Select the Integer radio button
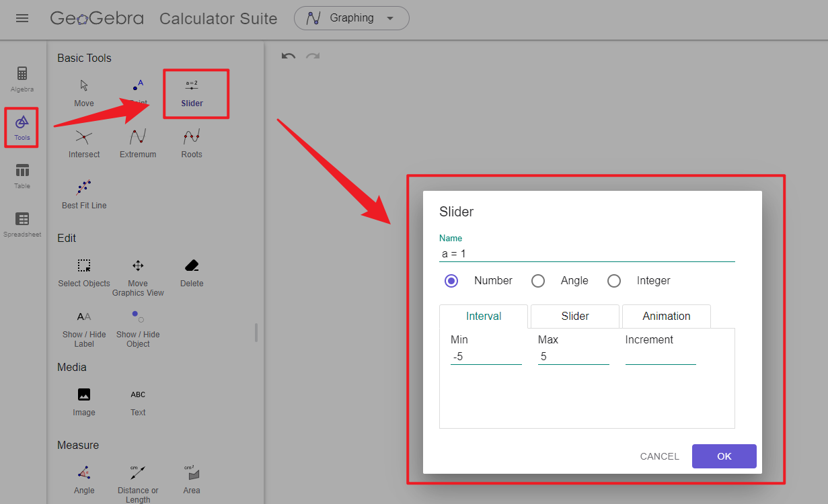Image resolution: width=828 pixels, height=504 pixels. tap(613, 280)
